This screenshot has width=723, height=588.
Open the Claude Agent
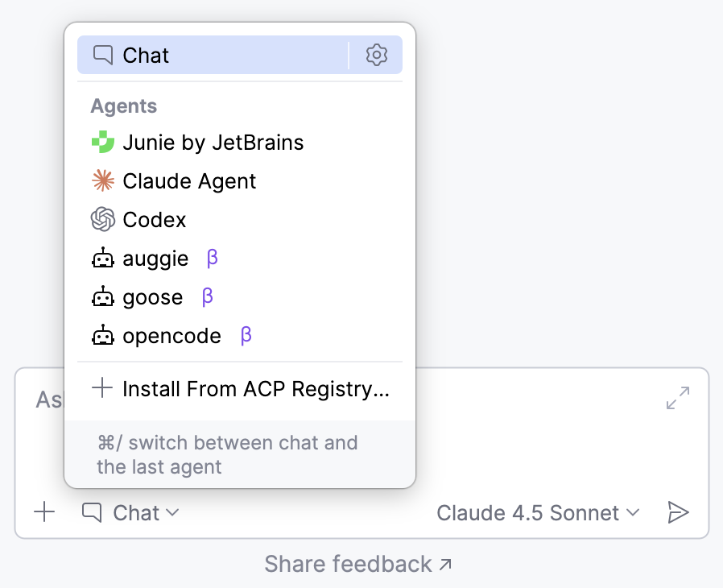click(x=188, y=181)
